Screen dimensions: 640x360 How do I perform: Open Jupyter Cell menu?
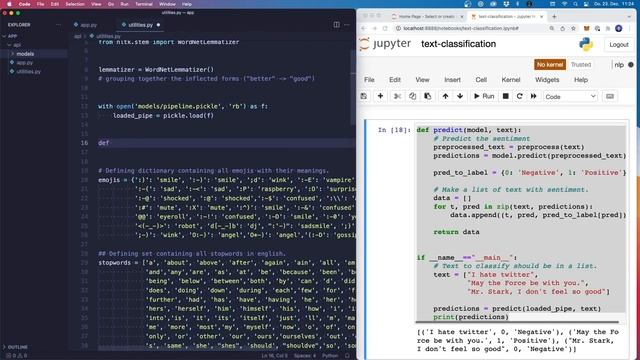tap(481, 80)
